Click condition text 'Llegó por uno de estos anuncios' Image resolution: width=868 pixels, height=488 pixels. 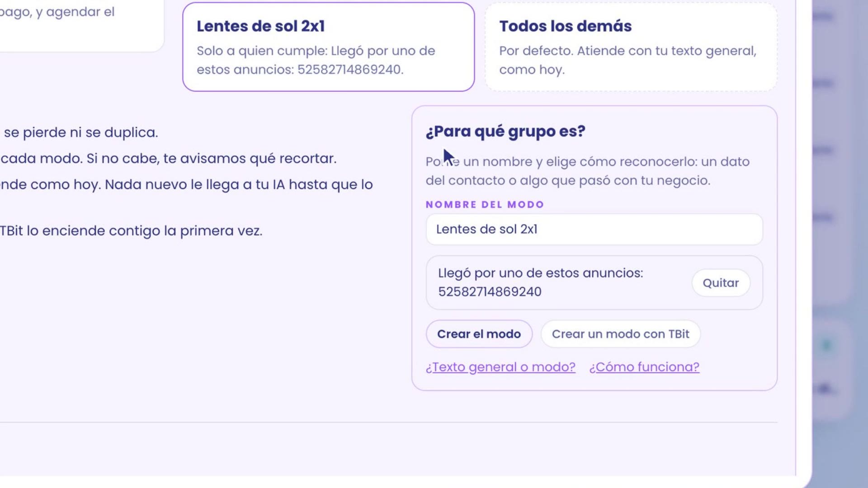[540, 273]
